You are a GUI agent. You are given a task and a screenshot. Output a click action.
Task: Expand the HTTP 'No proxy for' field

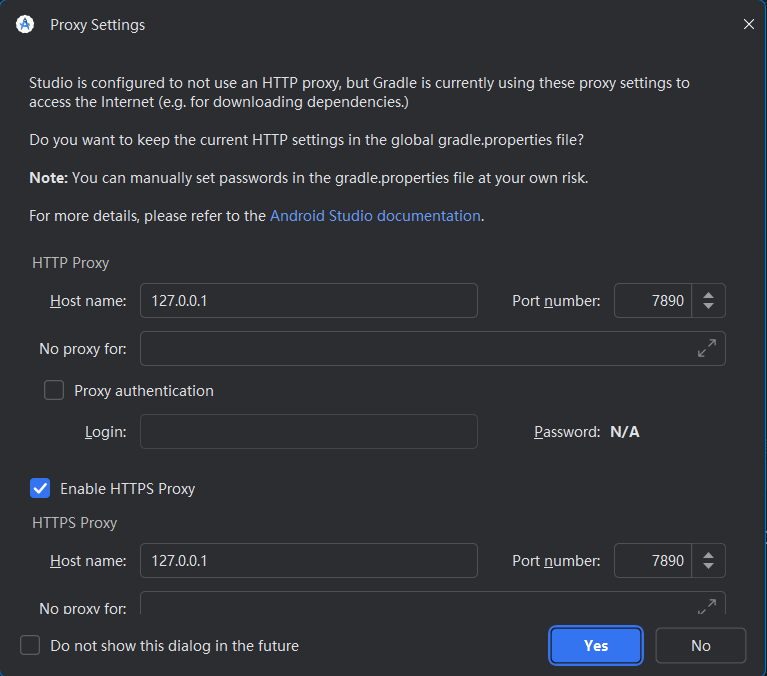click(x=706, y=349)
